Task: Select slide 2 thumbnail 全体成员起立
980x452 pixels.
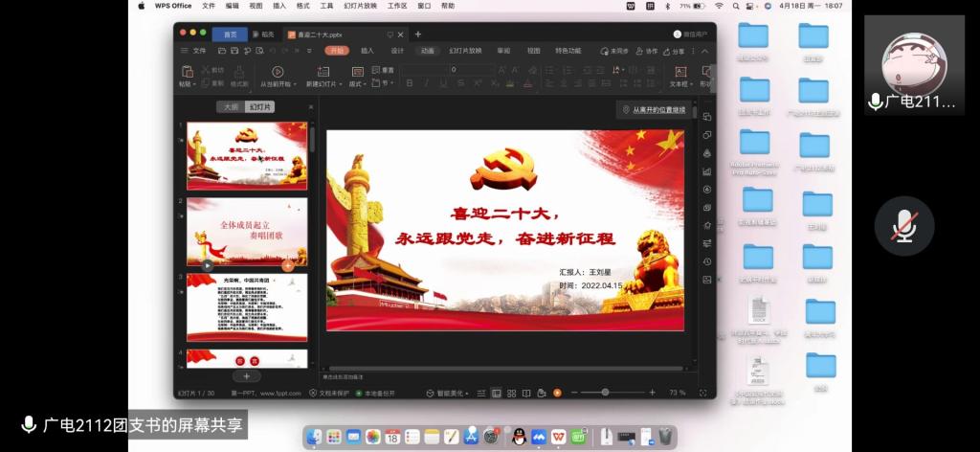Action: pos(247,232)
